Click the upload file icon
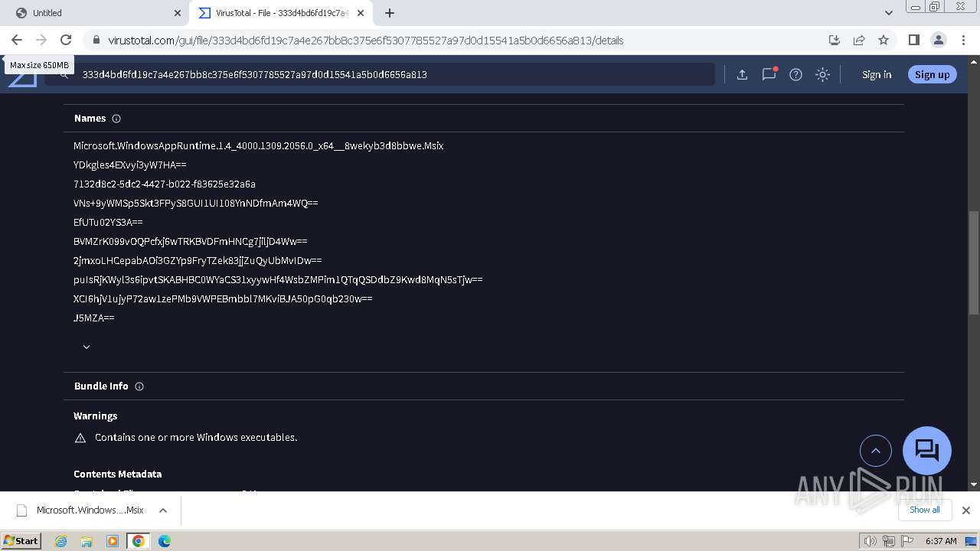The image size is (980, 551). coord(742,74)
